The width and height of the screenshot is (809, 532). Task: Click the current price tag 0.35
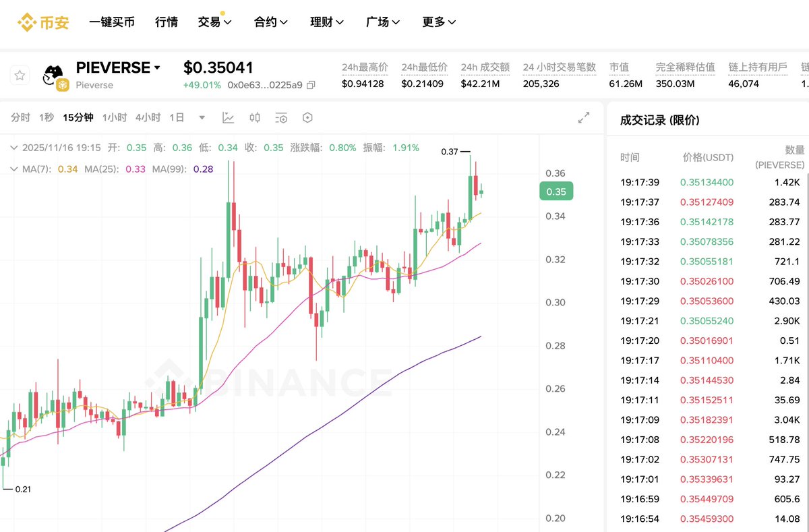pos(556,191)
